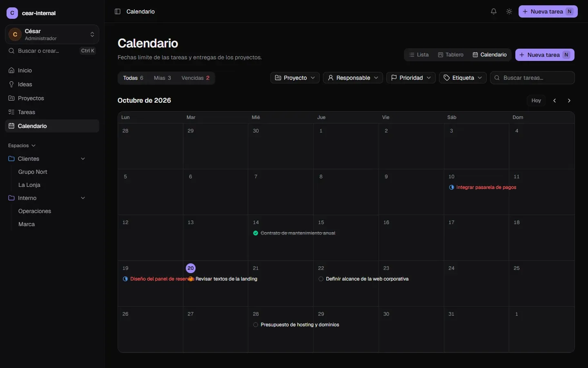Click Nueva tarea beside the view tabs
The image size is (588, 368).
point(545,55)
